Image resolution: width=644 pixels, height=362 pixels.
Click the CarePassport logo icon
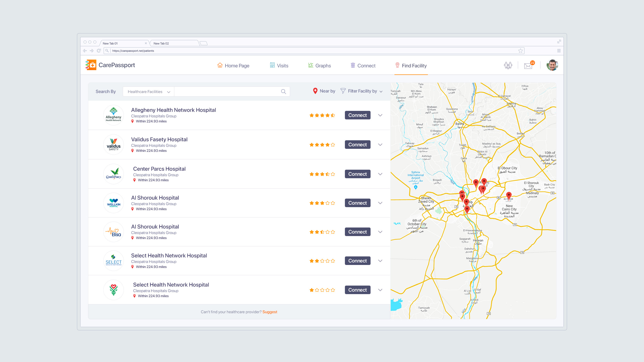pyautogui.click(x=91, y=65)
